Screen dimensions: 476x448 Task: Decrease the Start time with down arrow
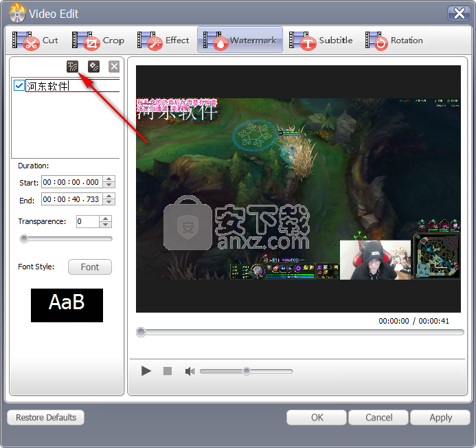click(109, 185)
